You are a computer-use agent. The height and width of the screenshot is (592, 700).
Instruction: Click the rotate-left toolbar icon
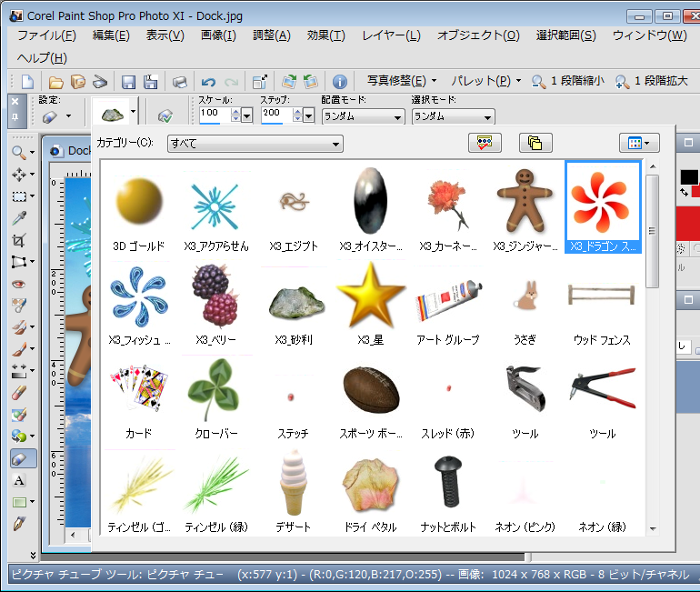pyautogui.click(x=311, y=82)
